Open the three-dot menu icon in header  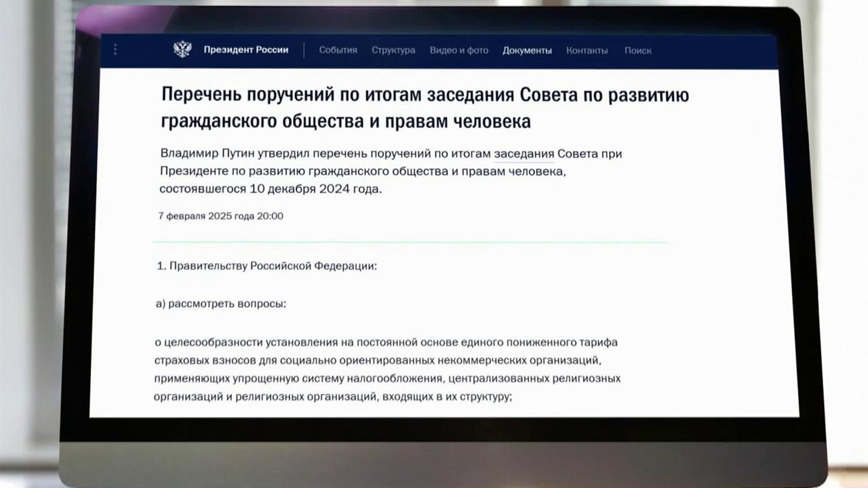115,49
